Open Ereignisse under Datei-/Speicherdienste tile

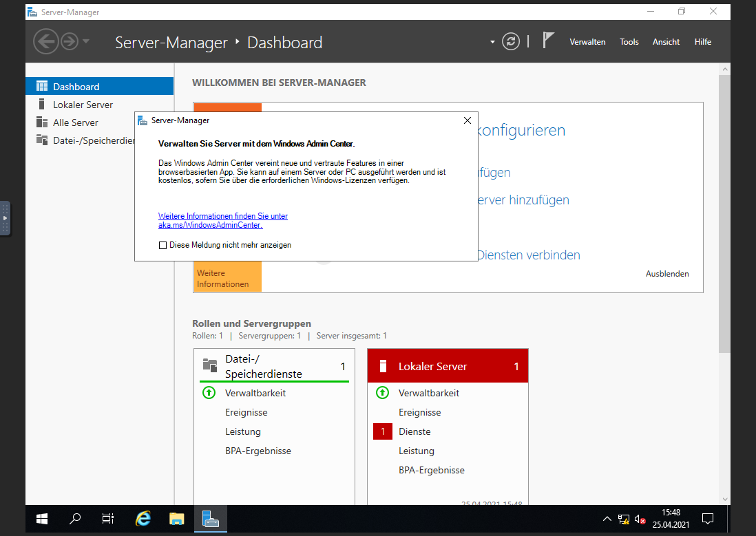pos(246,413)
